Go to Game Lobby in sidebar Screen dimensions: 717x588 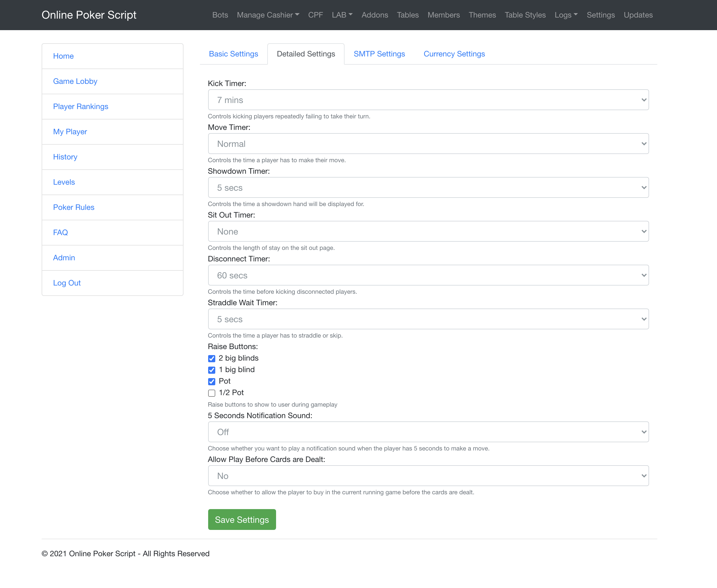click(x=75, y=81)
